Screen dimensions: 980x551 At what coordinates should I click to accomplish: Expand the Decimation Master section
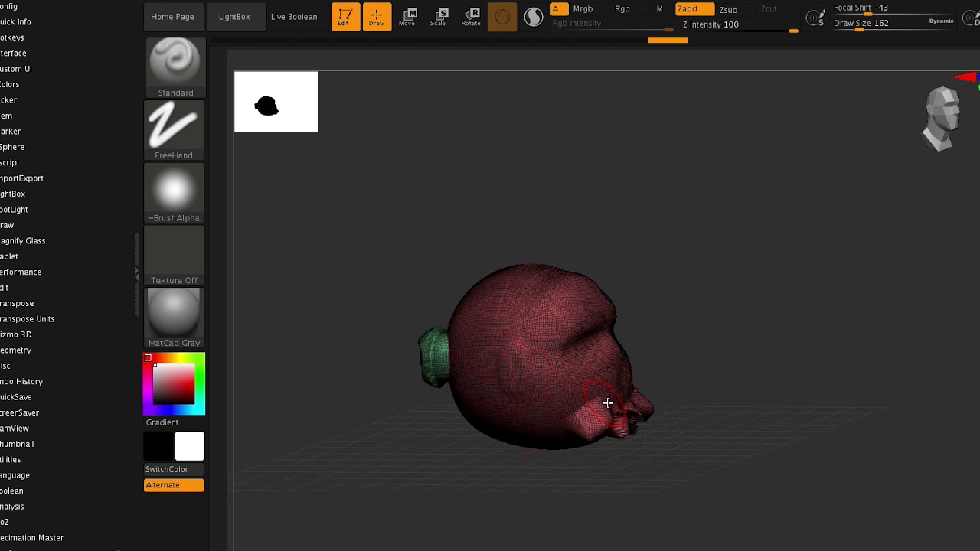click(x=32, y=538)
